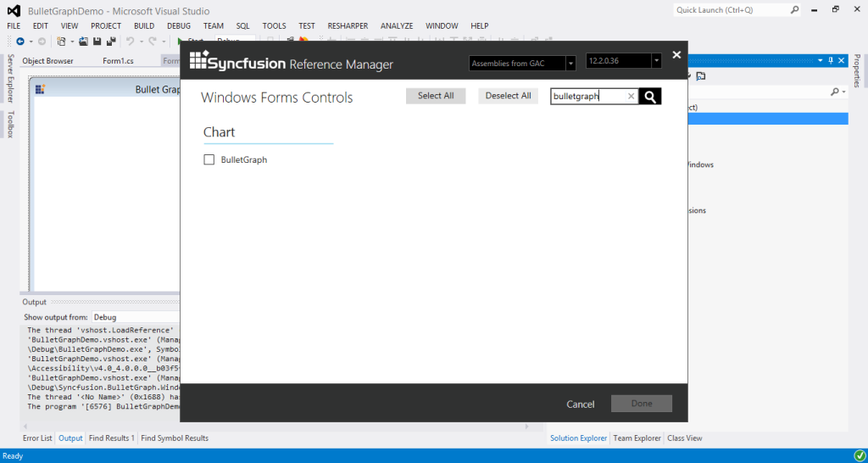Expand the Redo history dropdown arrow
This screenshot has height=463, width=868.
(x=164, y=42)
